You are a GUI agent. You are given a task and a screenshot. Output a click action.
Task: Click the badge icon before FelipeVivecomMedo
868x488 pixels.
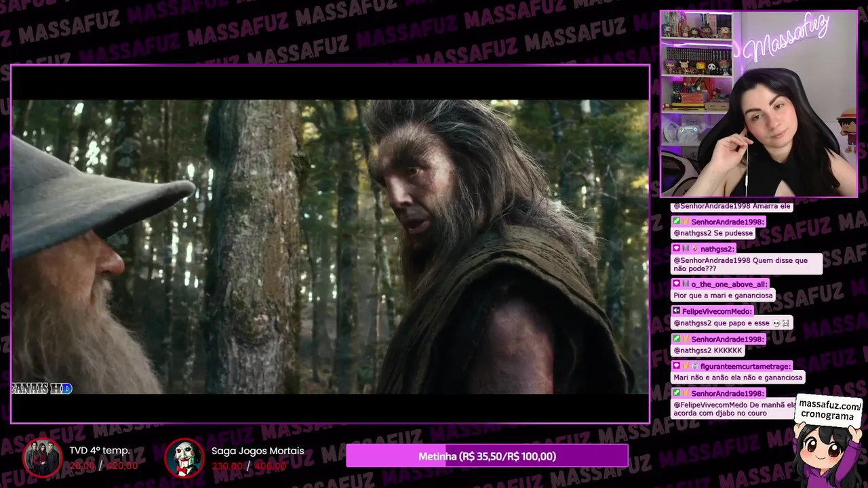pyautogui.click(x=677, y=311)
